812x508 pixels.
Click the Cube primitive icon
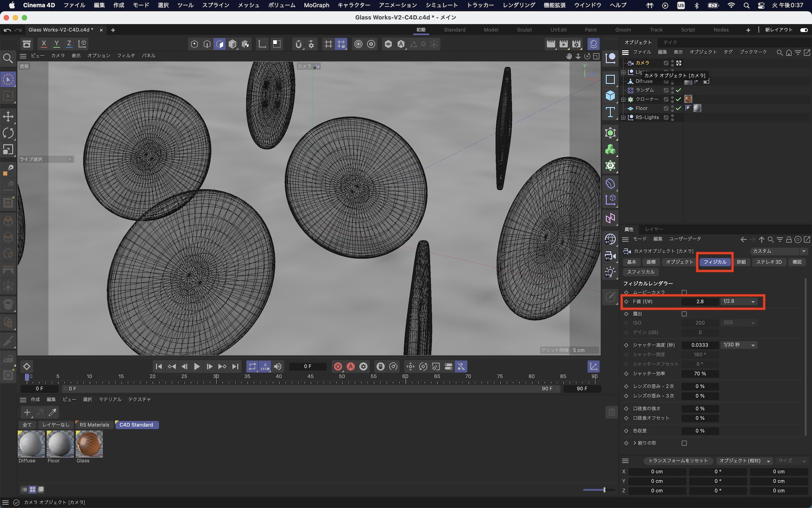point(610,96)
